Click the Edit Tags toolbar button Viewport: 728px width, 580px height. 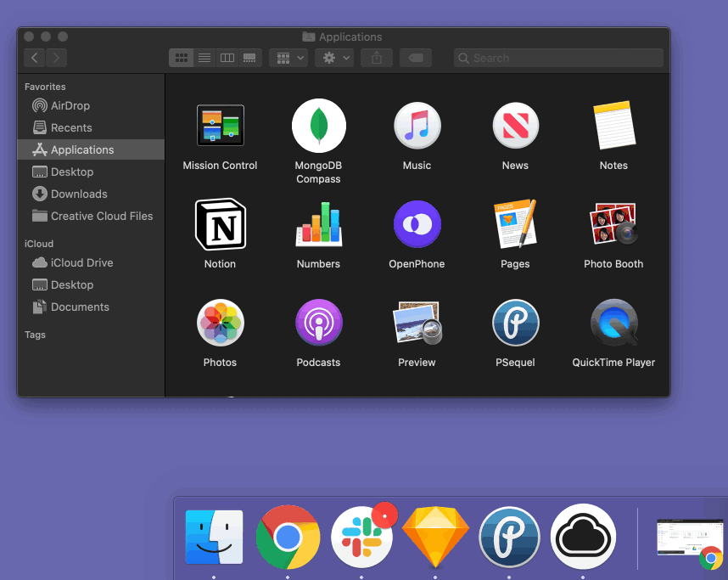[x=416, y=58]
